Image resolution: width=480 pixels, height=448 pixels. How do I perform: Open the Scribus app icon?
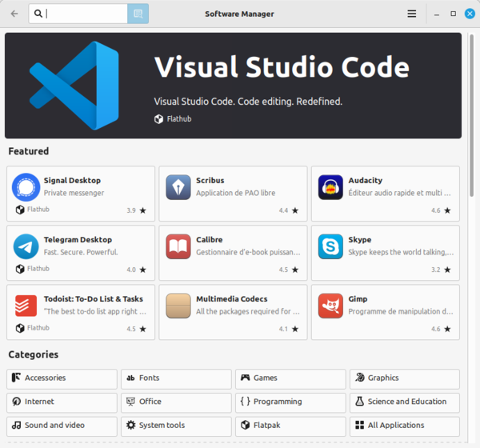click(178, 187)
